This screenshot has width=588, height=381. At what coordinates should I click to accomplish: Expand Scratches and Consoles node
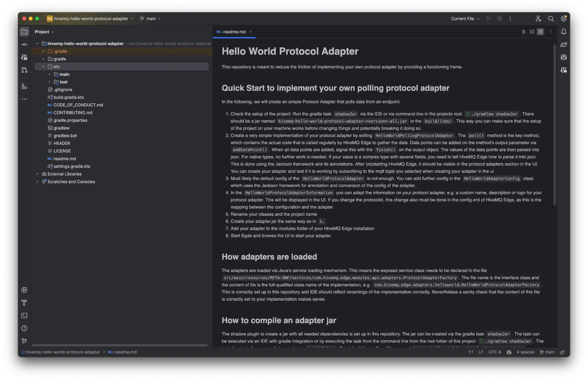[37, 182]
